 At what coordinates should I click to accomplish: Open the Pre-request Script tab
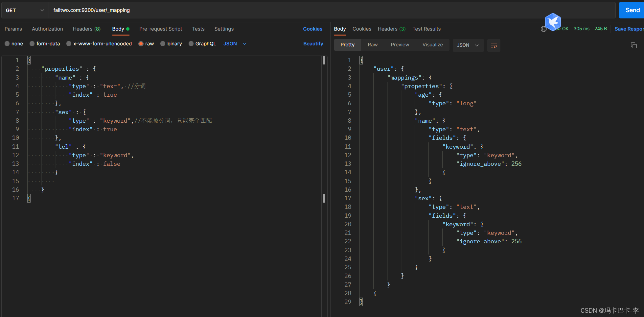click(161, 29)
